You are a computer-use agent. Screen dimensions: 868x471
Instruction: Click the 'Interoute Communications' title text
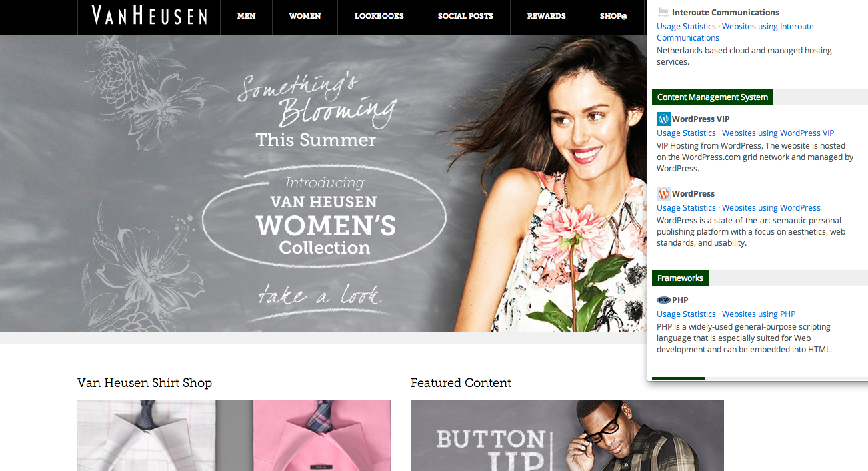point(725,12)
